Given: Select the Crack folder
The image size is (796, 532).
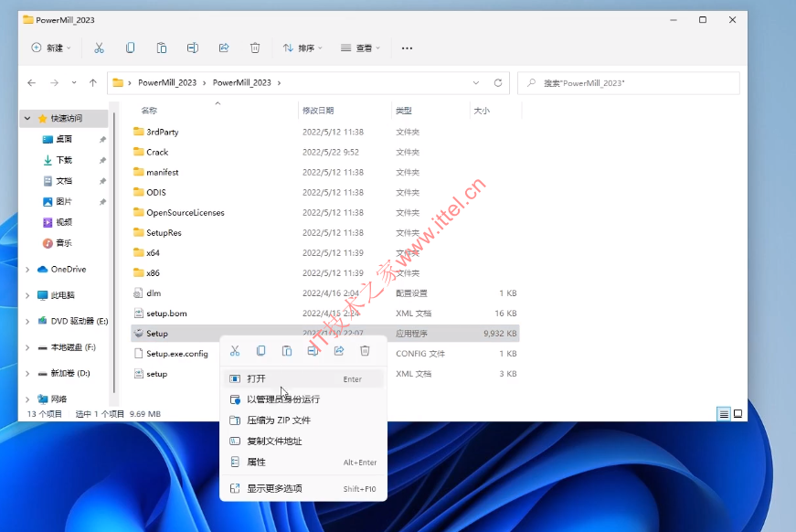Looking at the screenshot, I should [325, 153].
